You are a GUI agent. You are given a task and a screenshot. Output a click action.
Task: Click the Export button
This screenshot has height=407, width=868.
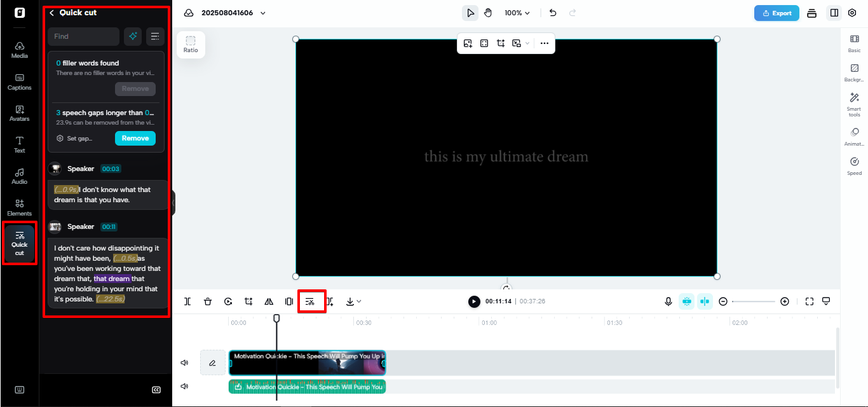point(776,12)
